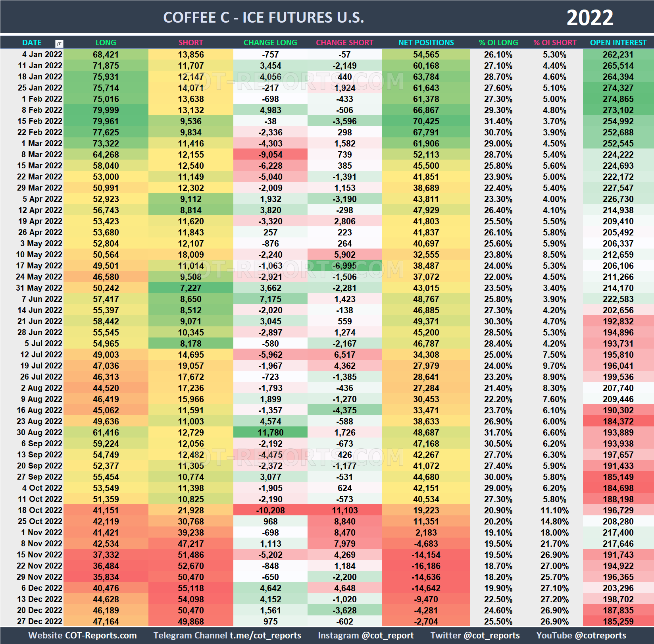This screenshot has height=644, width=654.
Task: Click the CHANGE LONG column header
Action: pyautogui.click(x=271, y=42)
